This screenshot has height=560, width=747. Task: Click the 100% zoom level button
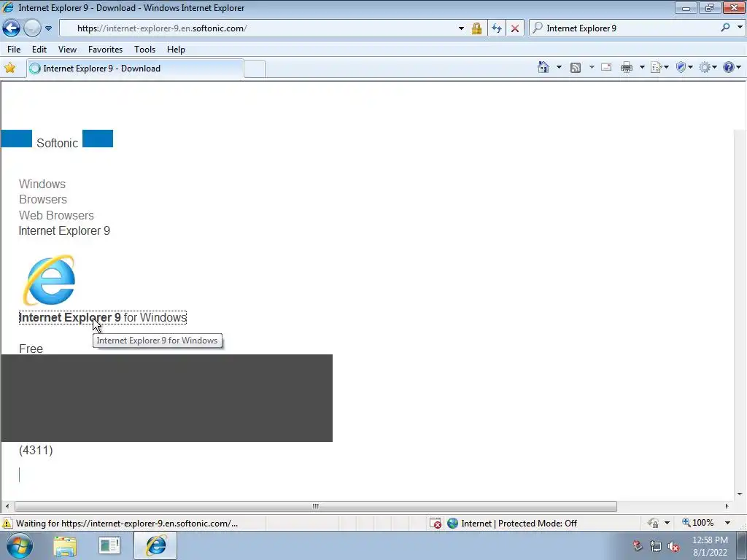tap(698, 523)
